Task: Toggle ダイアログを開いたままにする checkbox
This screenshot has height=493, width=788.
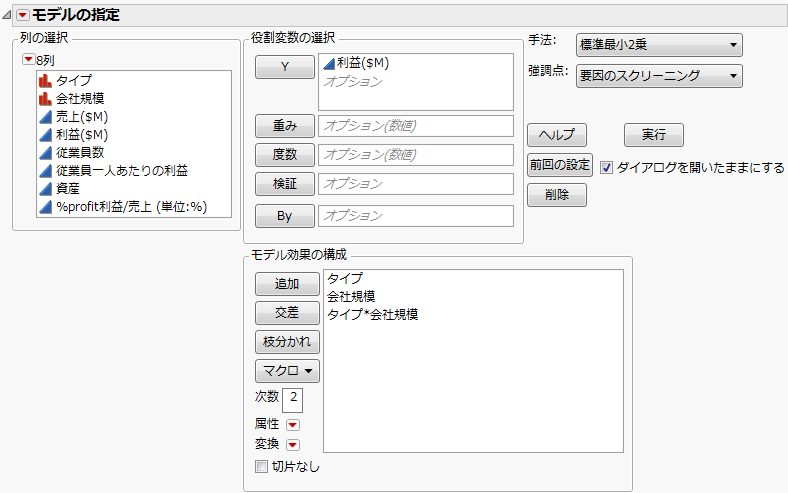Action: point(608,167)
